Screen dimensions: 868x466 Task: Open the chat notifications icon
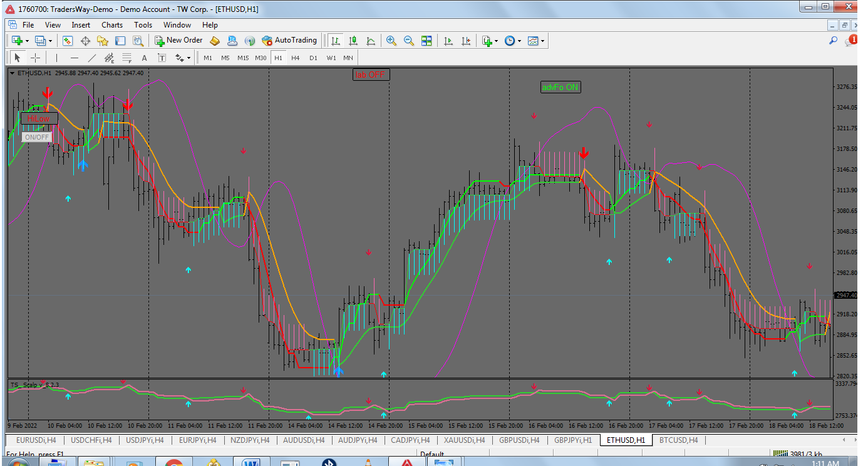click(850, 41)
